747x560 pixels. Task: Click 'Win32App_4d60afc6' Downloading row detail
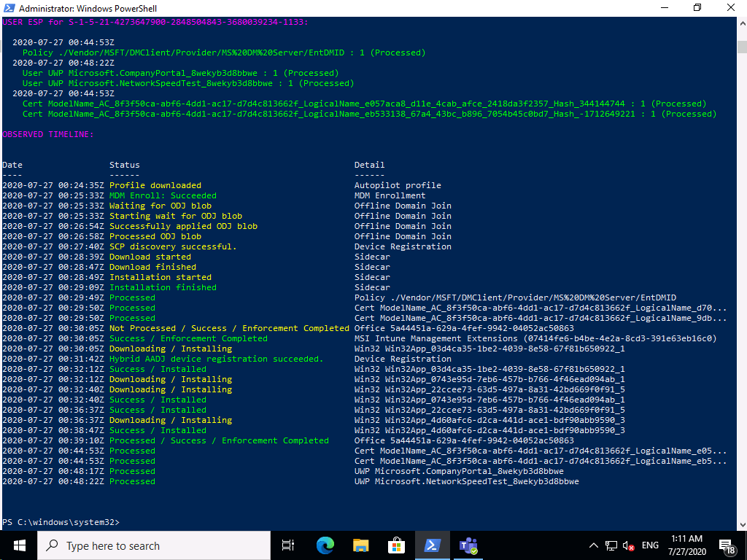489,420
